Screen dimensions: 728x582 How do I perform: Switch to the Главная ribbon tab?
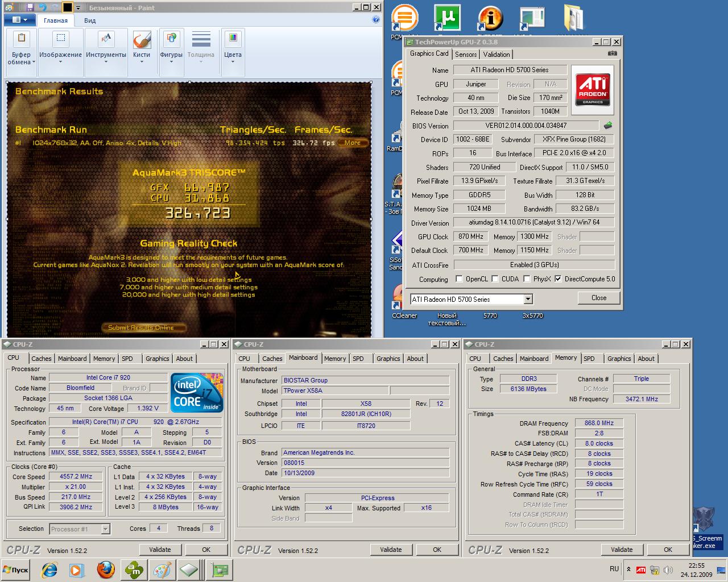click(x=56, y=20)
